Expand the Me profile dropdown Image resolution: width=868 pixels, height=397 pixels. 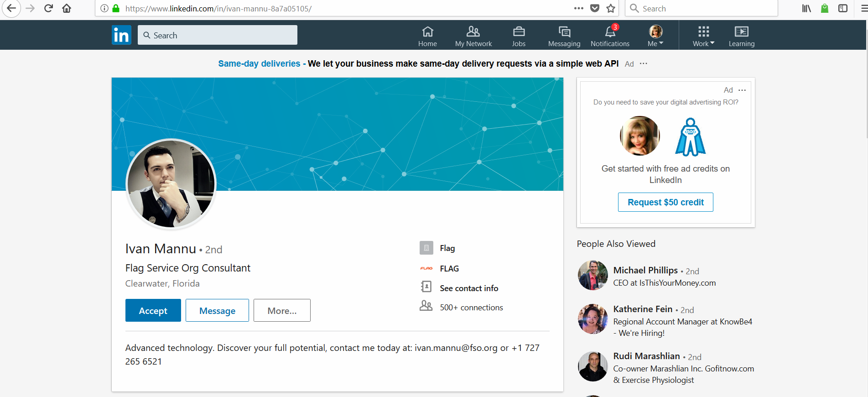point(655,36)
